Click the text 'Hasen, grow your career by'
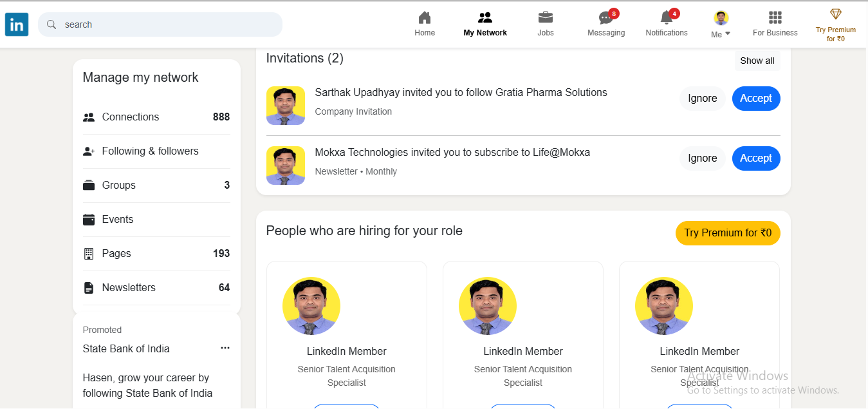Viewport: 868px width, 409px height. pos(146,378)
